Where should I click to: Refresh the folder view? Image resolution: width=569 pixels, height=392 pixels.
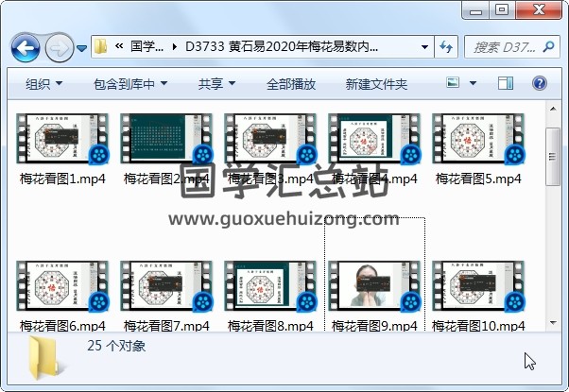[446, 47]
